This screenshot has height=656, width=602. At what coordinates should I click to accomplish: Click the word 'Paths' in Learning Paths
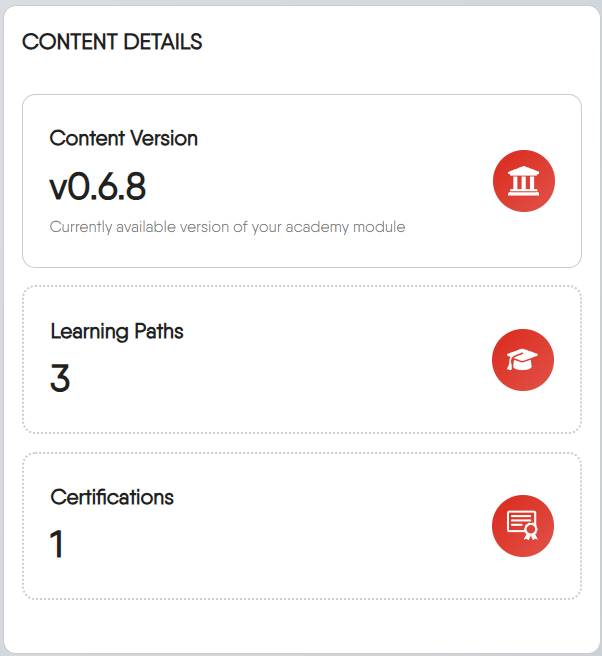[159, 331]
